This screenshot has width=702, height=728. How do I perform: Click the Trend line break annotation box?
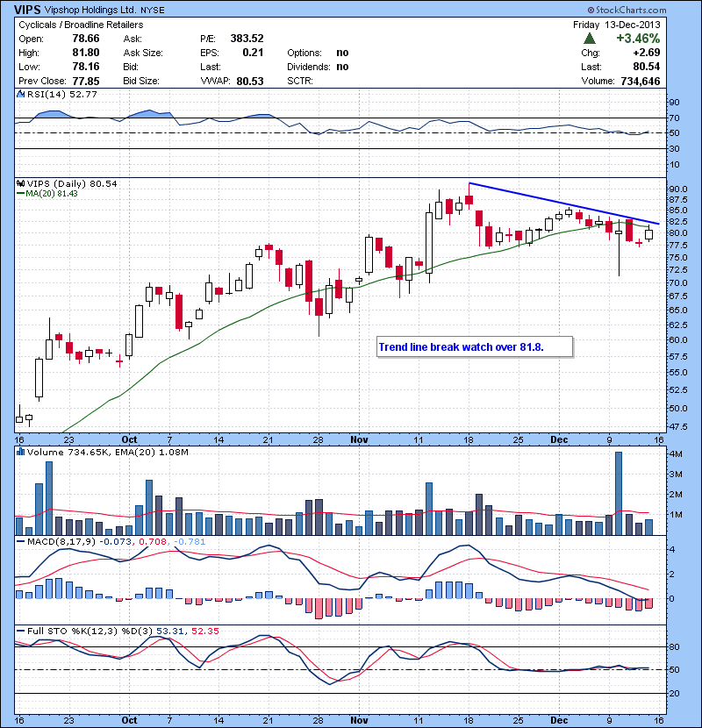475,346
